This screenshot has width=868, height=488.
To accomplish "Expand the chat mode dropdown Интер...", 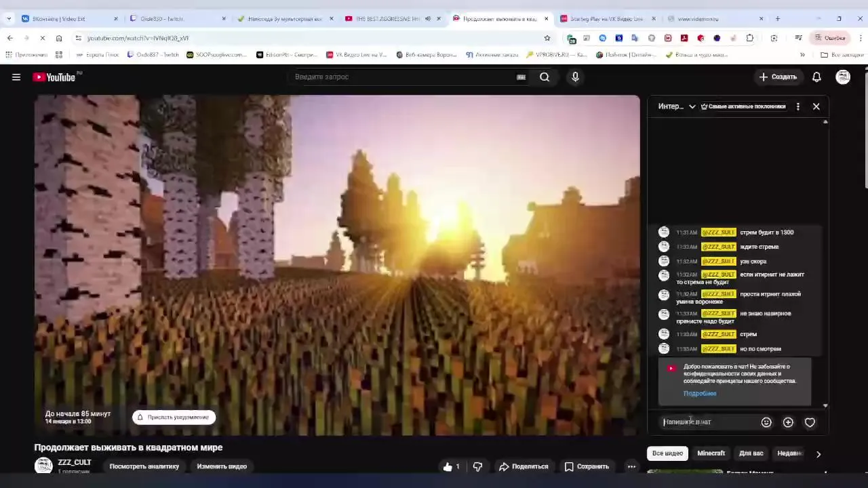I will click(677, 106).
